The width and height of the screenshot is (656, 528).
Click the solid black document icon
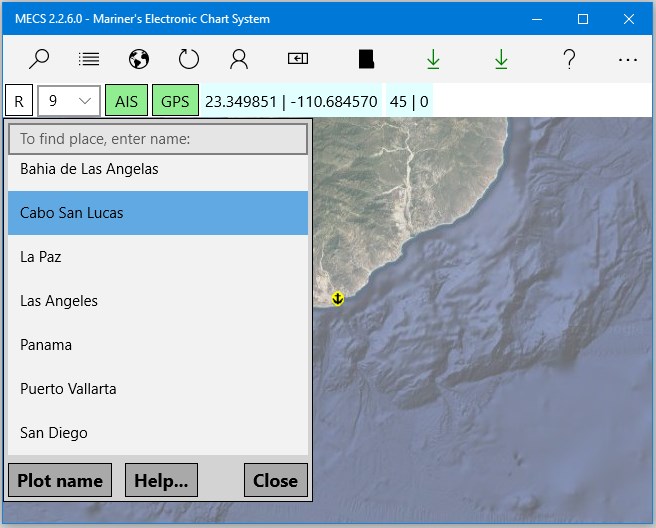(366, 59)
